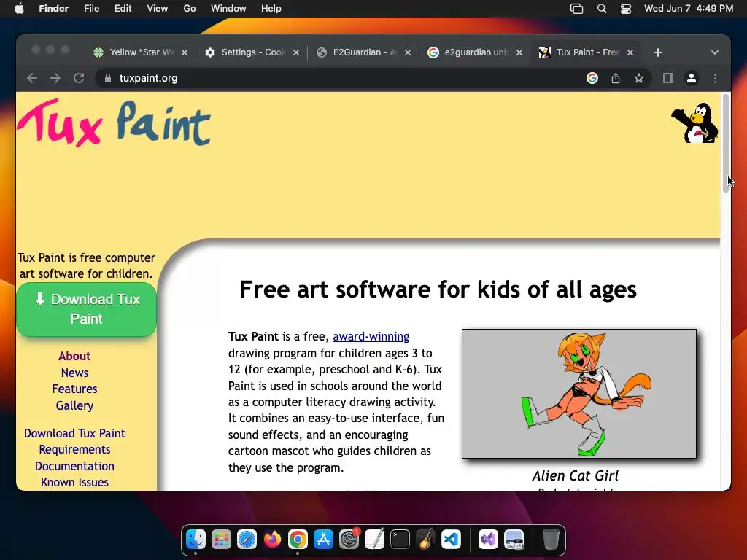This screenshot has height=560, width=747.
Task: Click the Google account icon in address bar
Action: 592,78
